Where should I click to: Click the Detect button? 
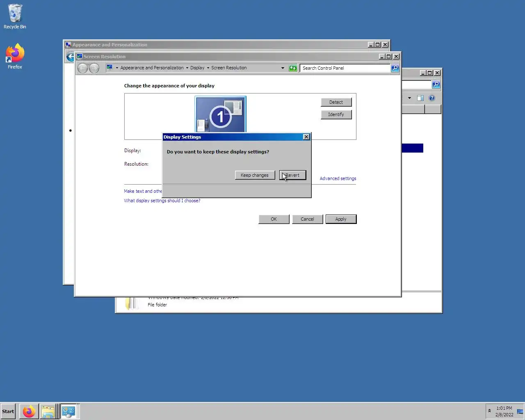[336, 102]
